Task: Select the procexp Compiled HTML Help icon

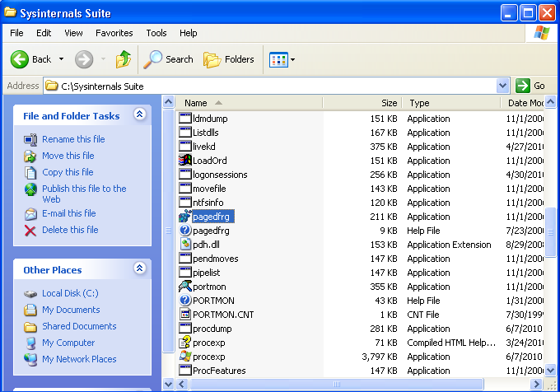Action: pyautogui.click(x=185, y=343)
